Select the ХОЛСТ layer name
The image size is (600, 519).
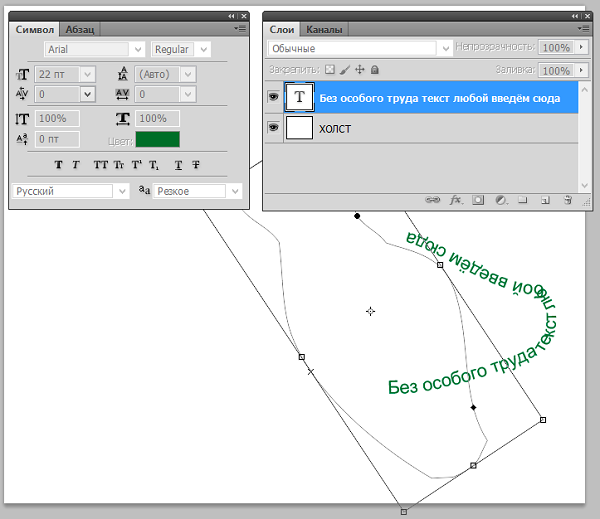[335, 129]
